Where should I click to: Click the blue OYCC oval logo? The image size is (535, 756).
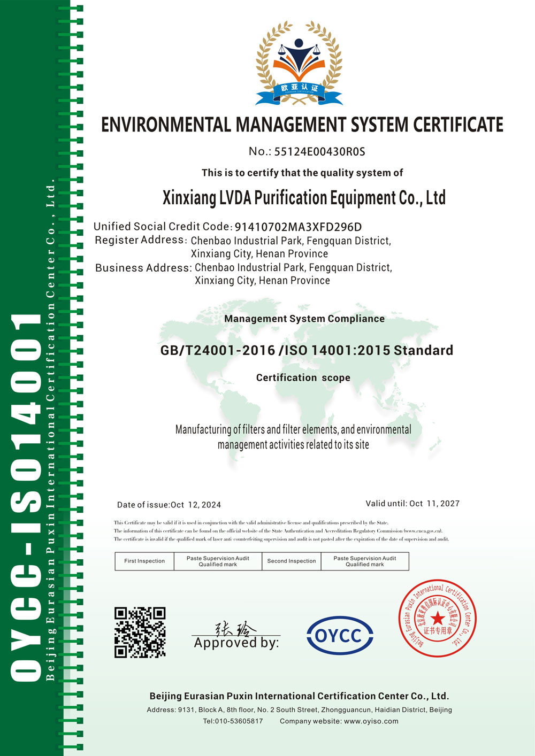point(340,635)
